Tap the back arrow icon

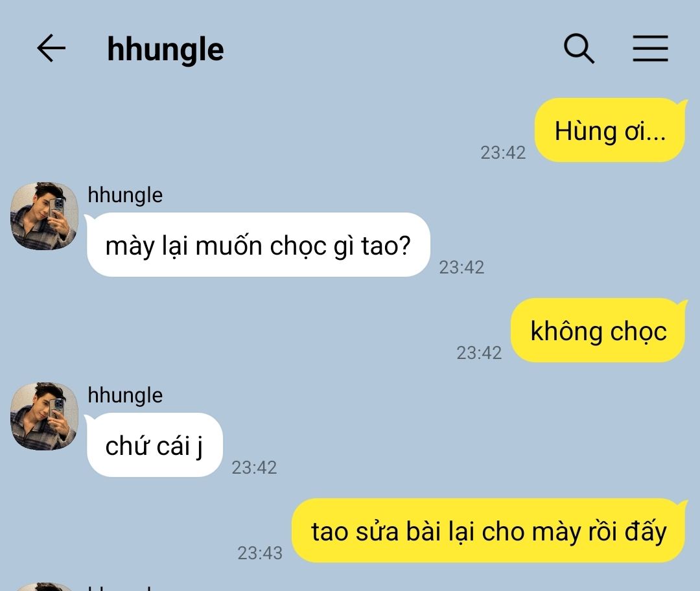[51, 48]
